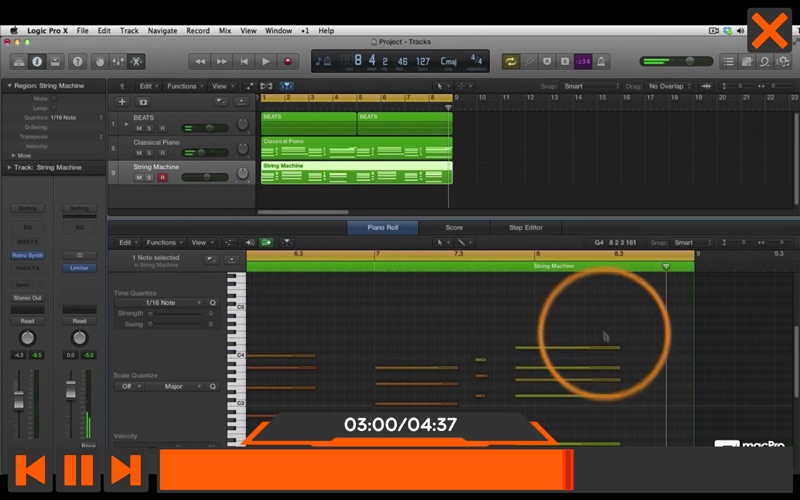The width and height of the screenshot is (800, 500).
Task: Open the Mix menu
Action: pyautogui.click(x=225, y=31)
